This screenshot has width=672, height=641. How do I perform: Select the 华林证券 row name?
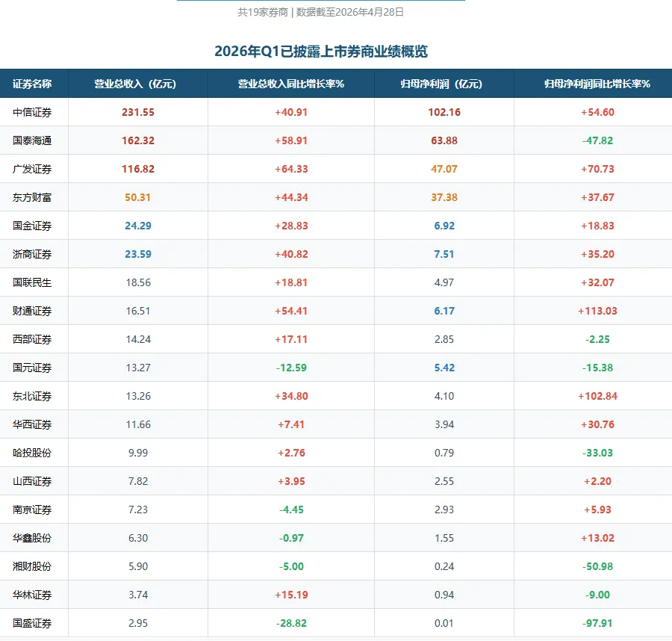(34, 595)
